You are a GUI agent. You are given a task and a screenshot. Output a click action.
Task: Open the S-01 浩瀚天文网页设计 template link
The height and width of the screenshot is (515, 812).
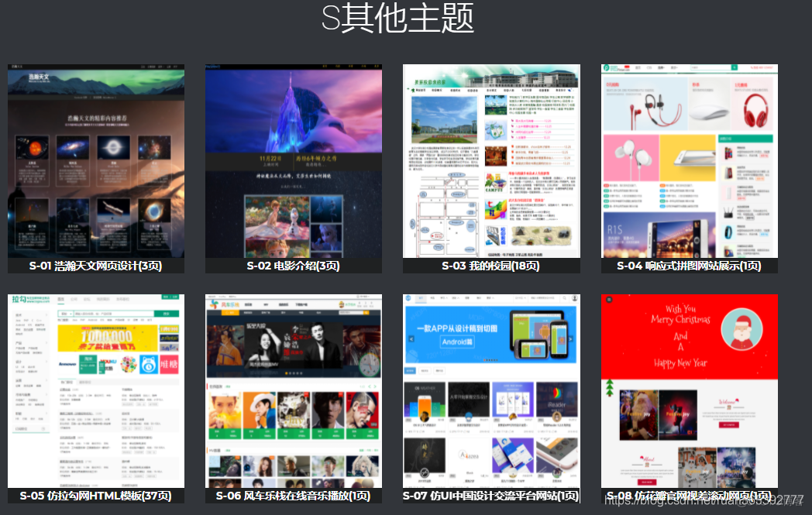[x=95, y=265]
